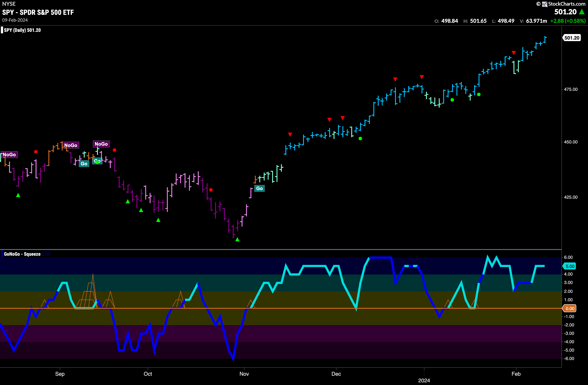Click the Oct label on the time axis
Screen dimensions: 588x385
pyautogui.click(x=148, y=374)
